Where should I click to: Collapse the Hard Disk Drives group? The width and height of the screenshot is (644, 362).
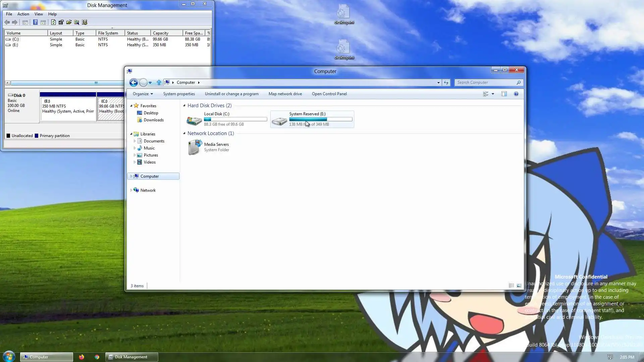tap(184, 106)
